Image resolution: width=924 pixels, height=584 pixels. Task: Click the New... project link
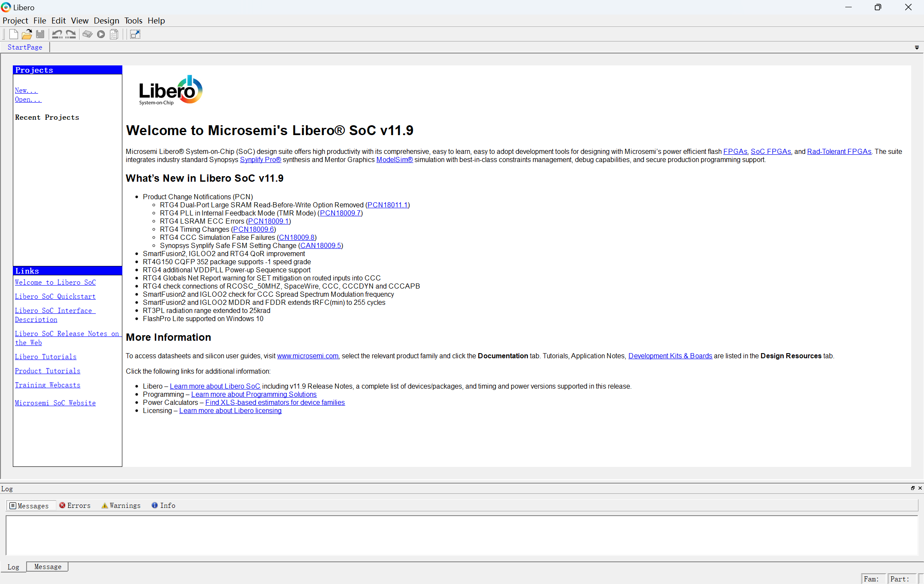[x=26, y=90]
